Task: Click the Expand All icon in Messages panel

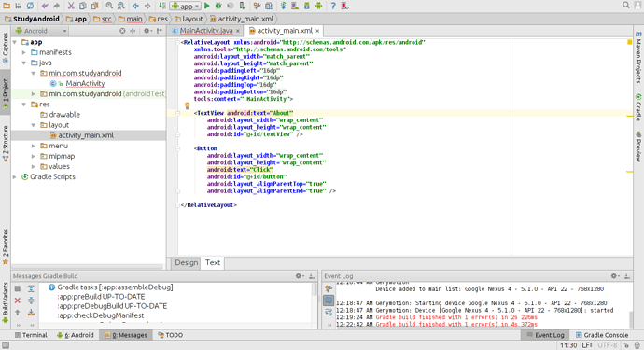Action: click(x=31, y=288)
